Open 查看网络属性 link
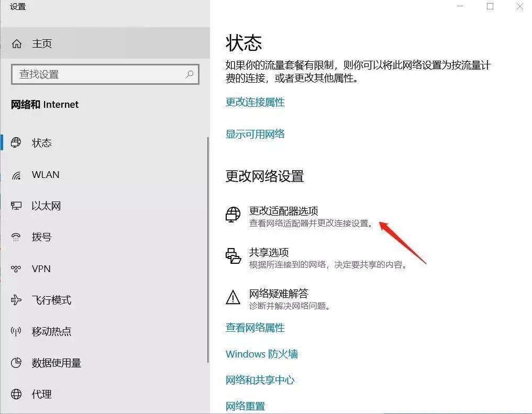532x414 pixels. [255, 328]
